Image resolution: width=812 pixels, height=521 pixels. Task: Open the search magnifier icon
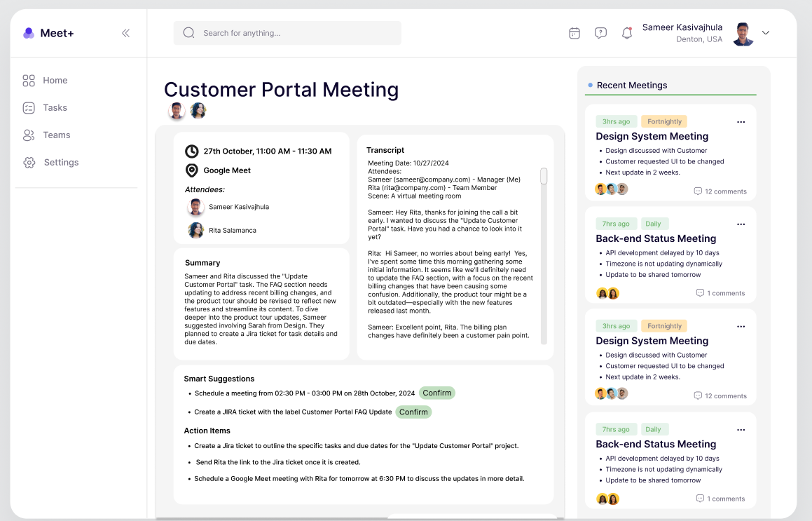188,32
